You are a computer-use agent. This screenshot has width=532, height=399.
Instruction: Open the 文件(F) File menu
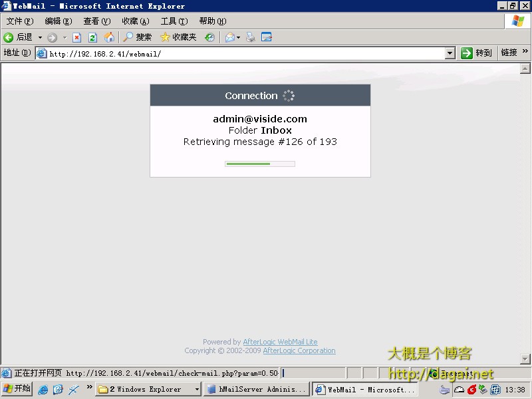pos(20,21)
